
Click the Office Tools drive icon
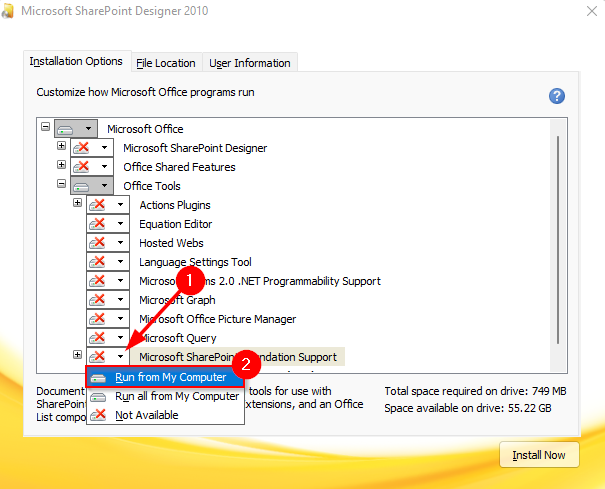tap(81, 187)
